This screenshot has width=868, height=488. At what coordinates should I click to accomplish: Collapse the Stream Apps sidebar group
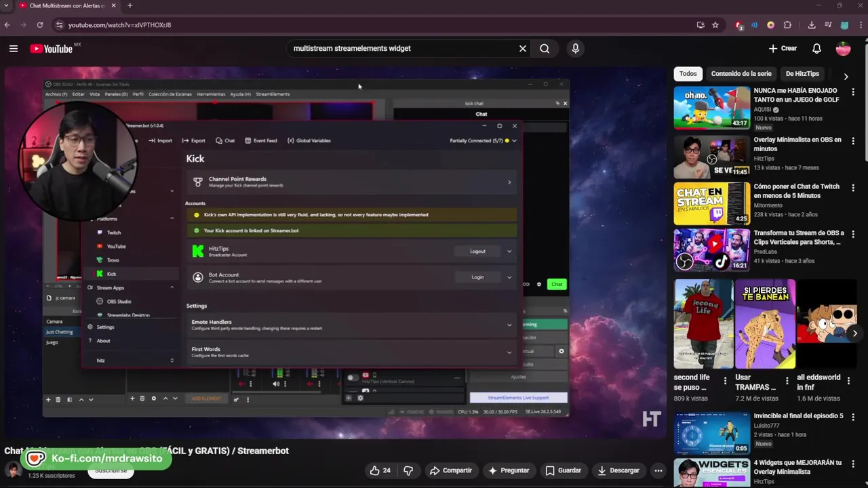click(x=172, y=288)
